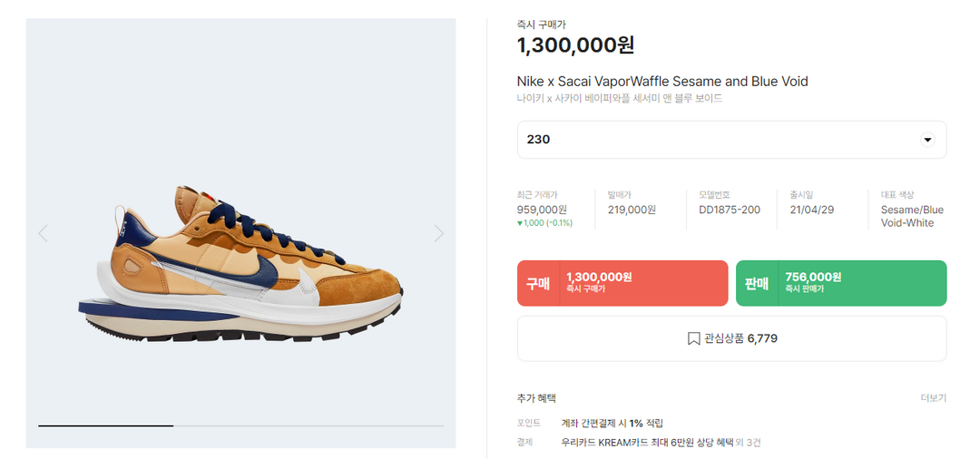Click the release price 219,000원
980x459 pixels.
632,210
